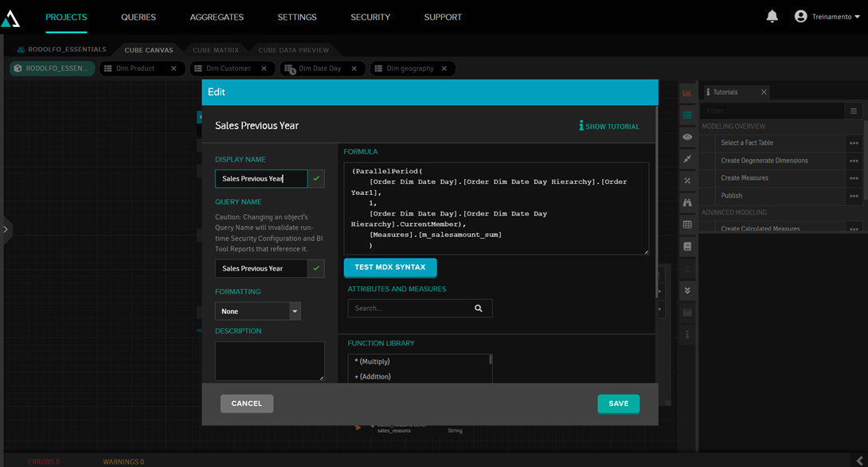868x467 pixels.
Task: Click the table grid icon in the right toolbar
Action: [x=687, y=225]
